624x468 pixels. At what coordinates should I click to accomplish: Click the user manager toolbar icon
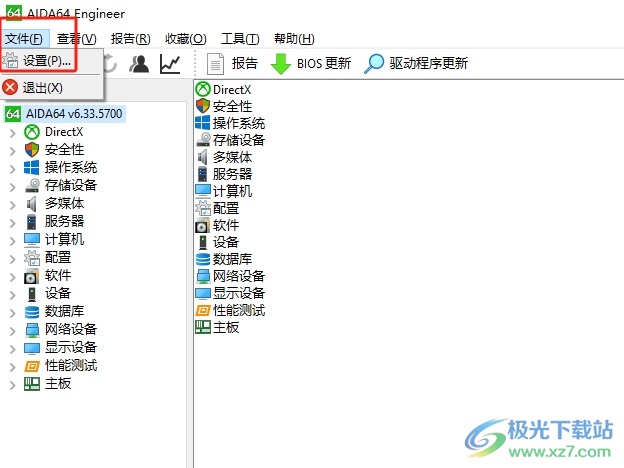(139, 64)
